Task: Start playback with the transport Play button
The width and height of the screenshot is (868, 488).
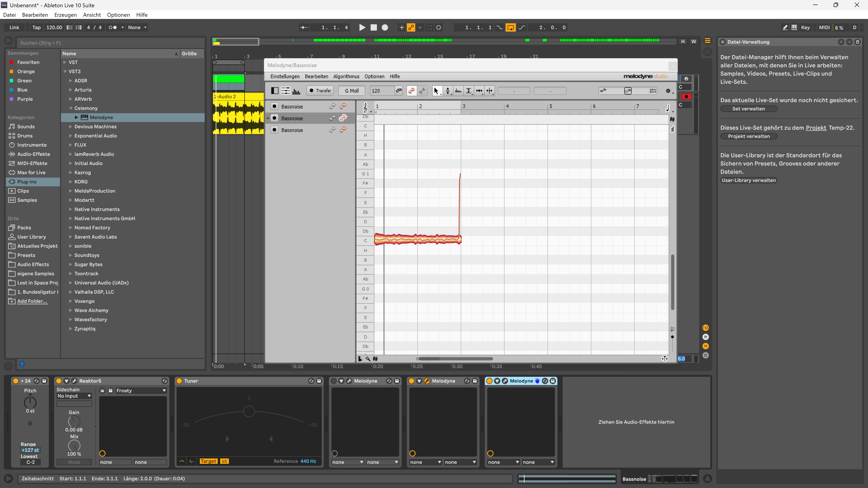Action: (362, 28)
